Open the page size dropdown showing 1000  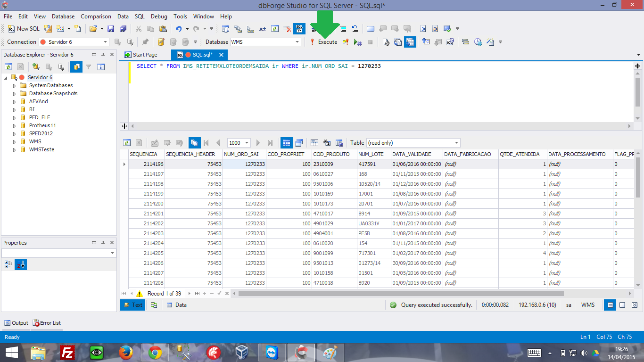[x=239, y=142]
